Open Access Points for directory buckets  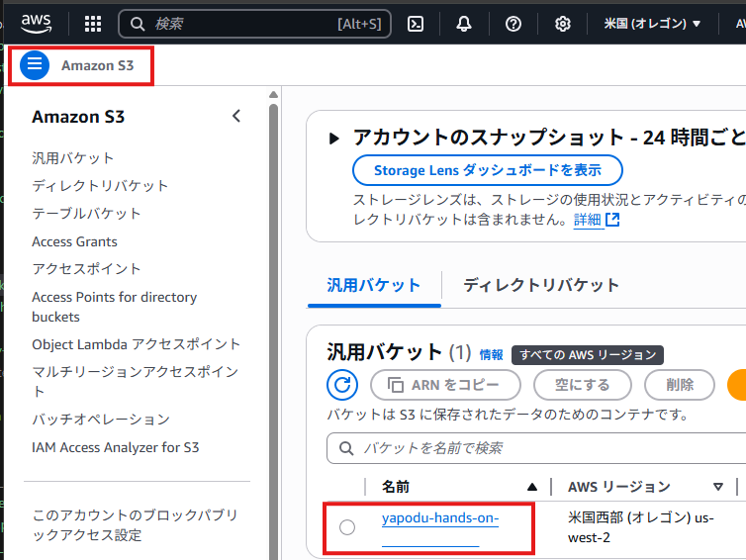coord(114,307)
